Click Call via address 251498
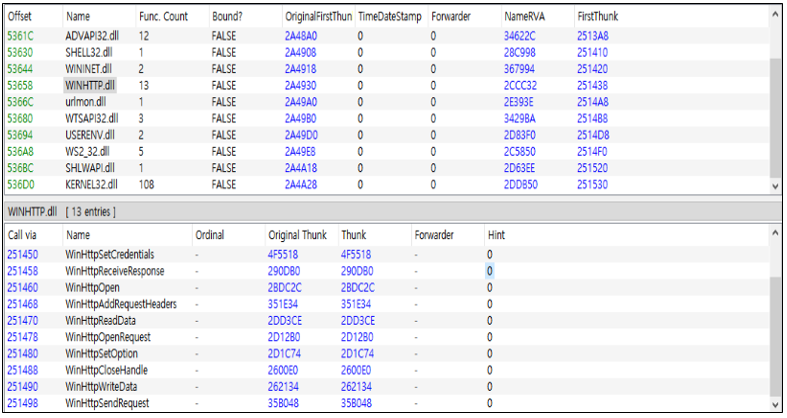The height and width of the screenshot is (418, 787). click(23, 403)
